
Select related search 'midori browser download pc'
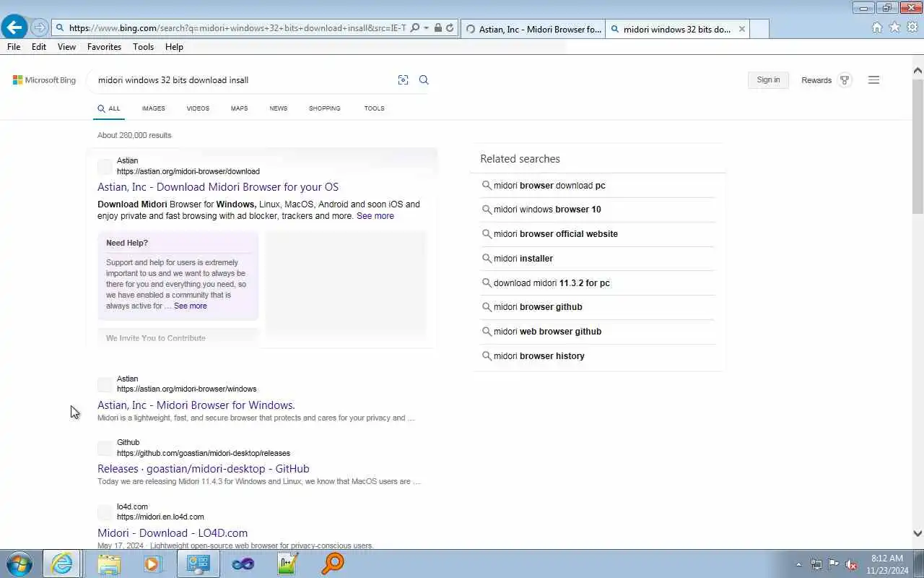(x=549, y=186)
